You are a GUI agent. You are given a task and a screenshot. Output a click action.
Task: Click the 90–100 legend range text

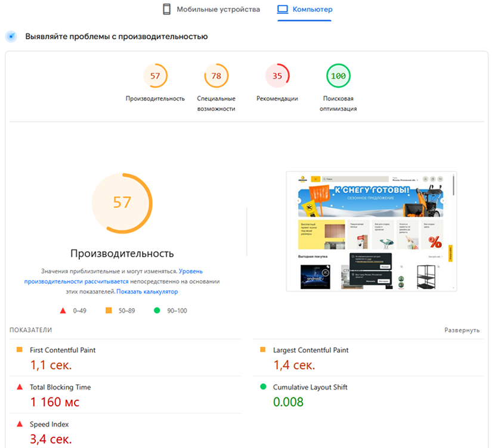point(177,311)
